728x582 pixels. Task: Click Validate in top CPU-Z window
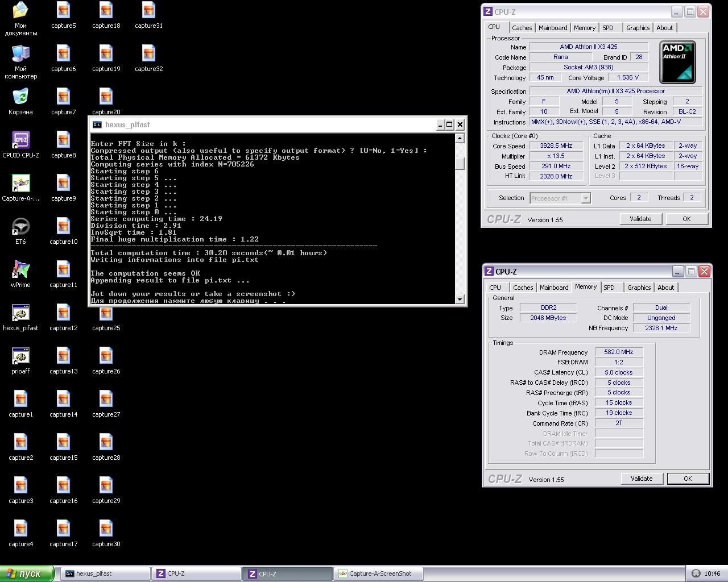(x=640, y=219)
